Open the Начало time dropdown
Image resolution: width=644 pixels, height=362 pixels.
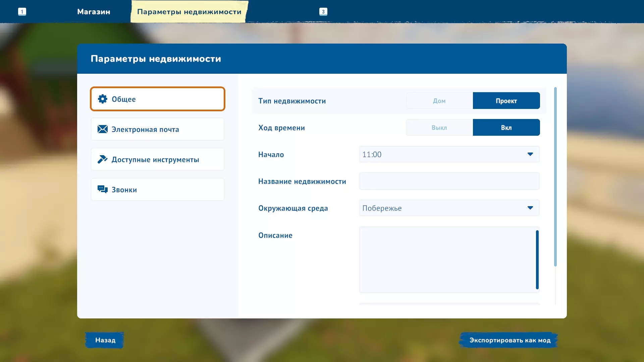pos(530,154)
